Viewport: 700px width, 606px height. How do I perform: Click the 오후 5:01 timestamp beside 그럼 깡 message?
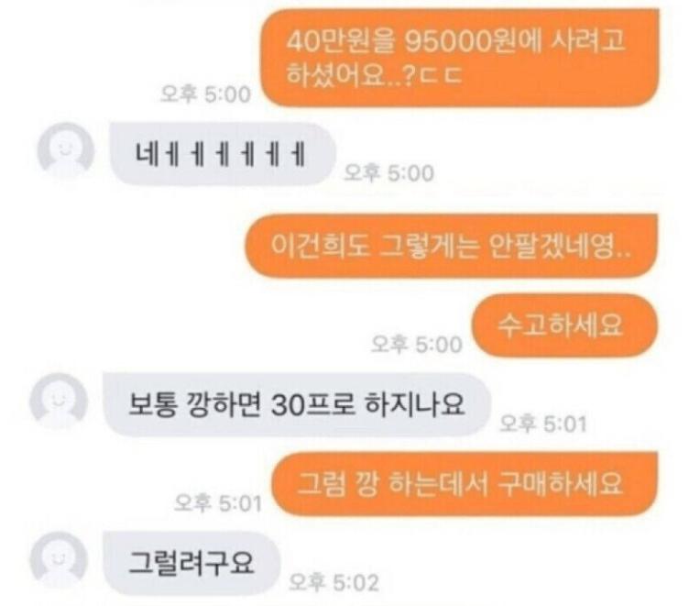pyautogui.click(x=218, y=503)
